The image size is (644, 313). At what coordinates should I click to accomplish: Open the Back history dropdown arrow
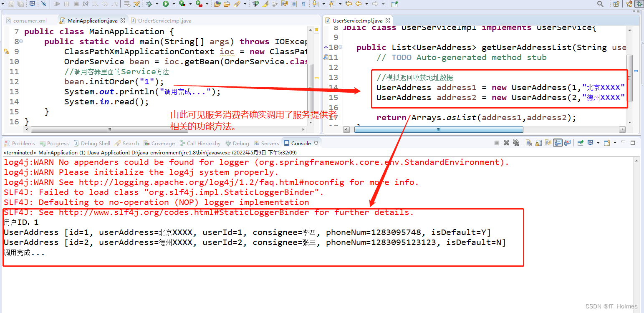pyautogui.click(x=367, y=4)
